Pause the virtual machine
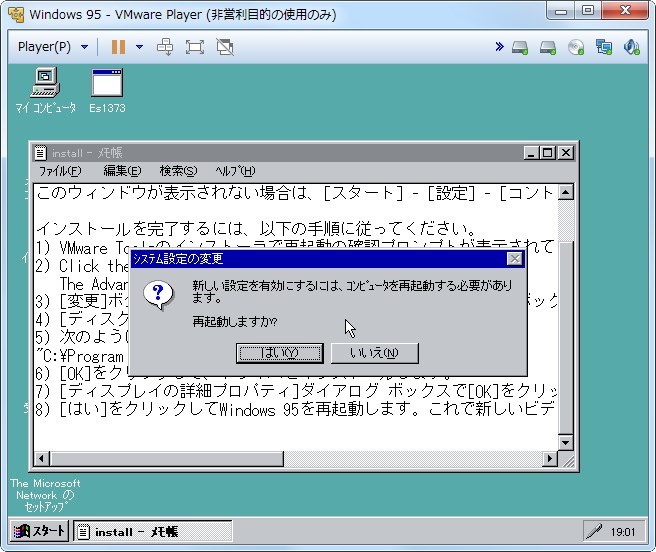This screenshot has height=552, width=656. click(118, 46)
